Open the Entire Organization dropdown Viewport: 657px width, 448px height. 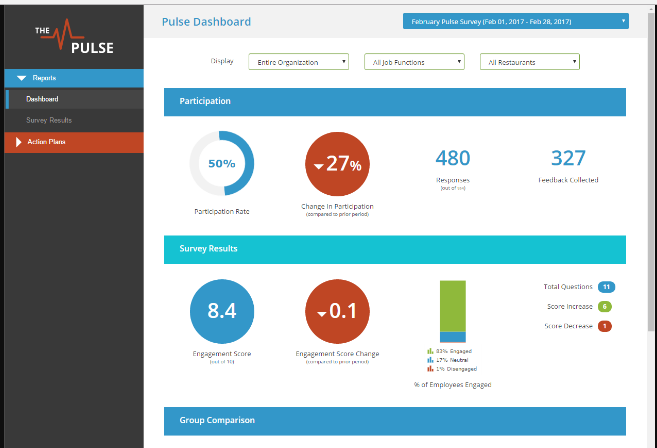297,62
